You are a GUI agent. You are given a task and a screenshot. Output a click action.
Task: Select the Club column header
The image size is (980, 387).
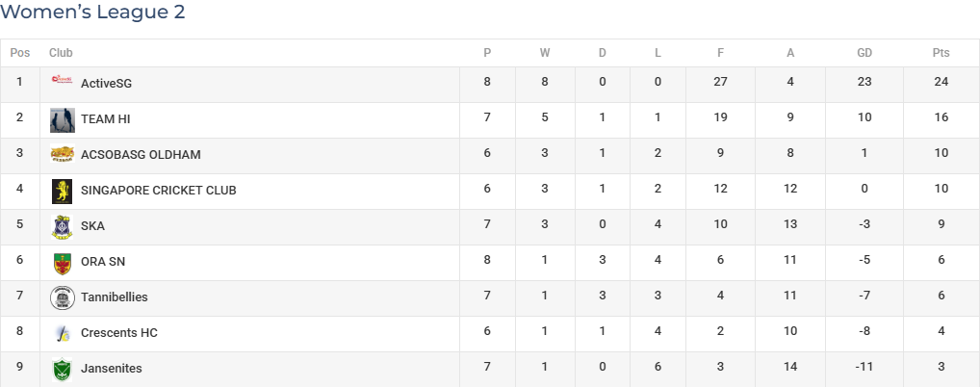click(61, 53)
